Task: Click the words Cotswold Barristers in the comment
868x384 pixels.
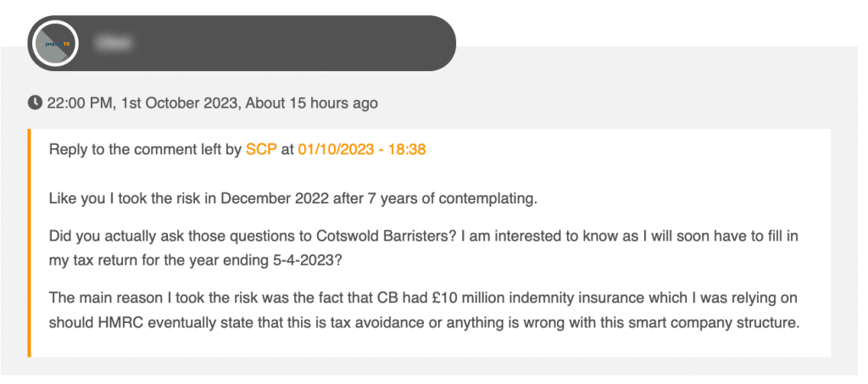Action: pyautogui.click(x=372, y=236)
